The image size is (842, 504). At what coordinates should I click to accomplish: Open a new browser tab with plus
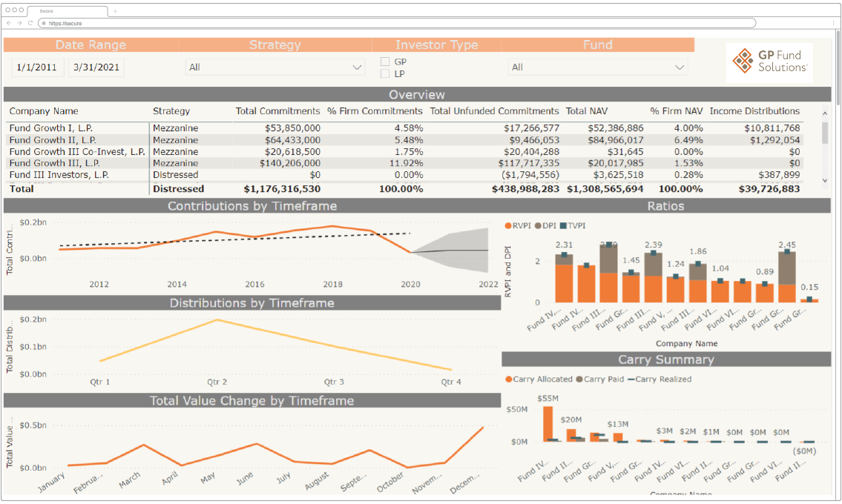click(x=115, y=10)
